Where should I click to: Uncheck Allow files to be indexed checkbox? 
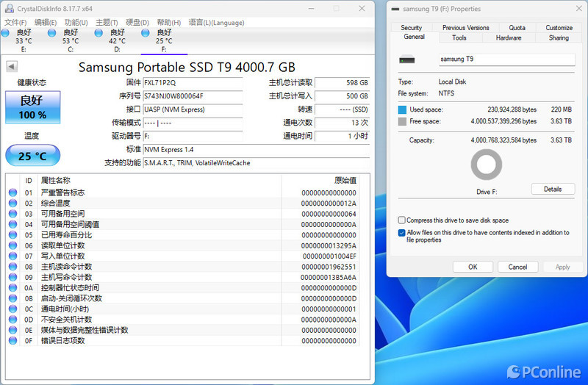(x=401, y=233)
